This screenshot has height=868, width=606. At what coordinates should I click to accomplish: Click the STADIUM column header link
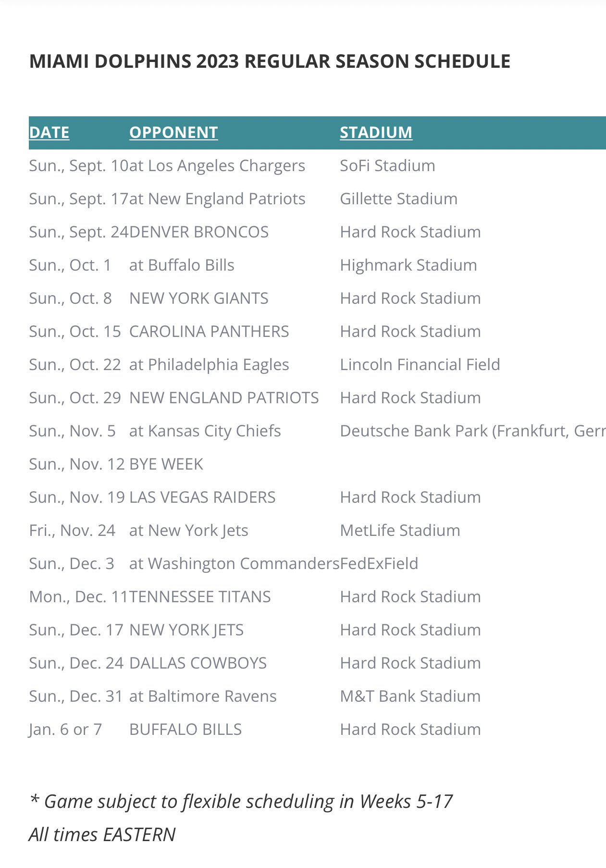[376, 132]
